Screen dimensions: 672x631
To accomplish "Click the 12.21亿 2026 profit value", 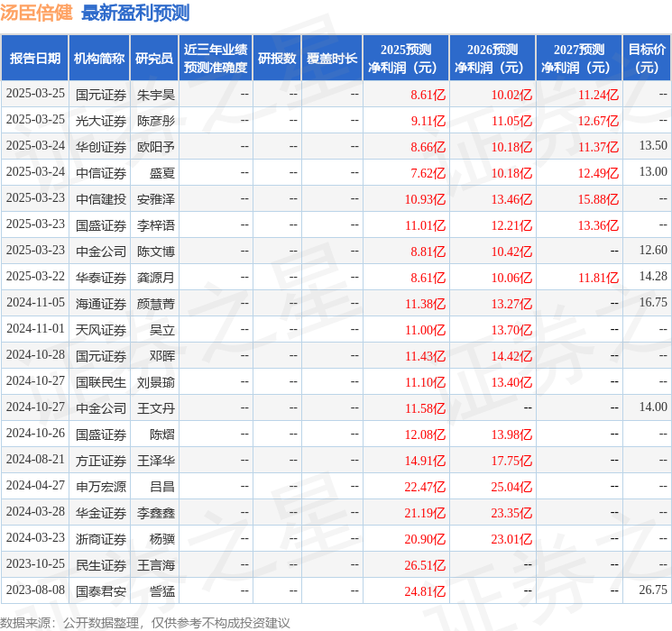I will [x=511, y=225].
